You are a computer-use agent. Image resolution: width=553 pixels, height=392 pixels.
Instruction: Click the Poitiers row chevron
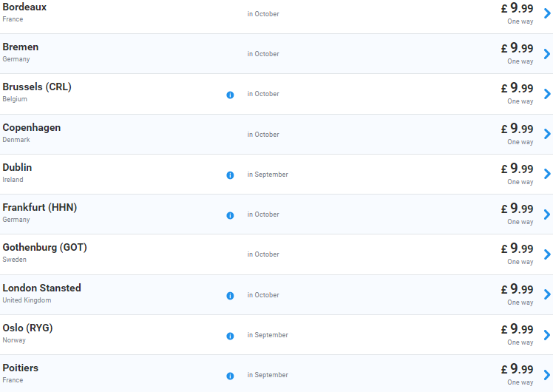tap(547, 375)
